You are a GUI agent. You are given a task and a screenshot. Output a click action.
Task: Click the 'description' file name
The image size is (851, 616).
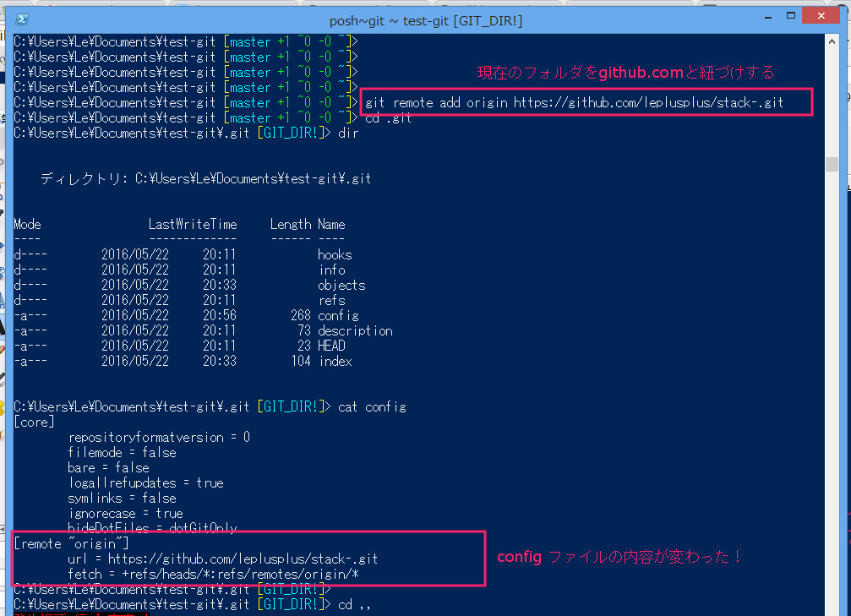[355, 330]
